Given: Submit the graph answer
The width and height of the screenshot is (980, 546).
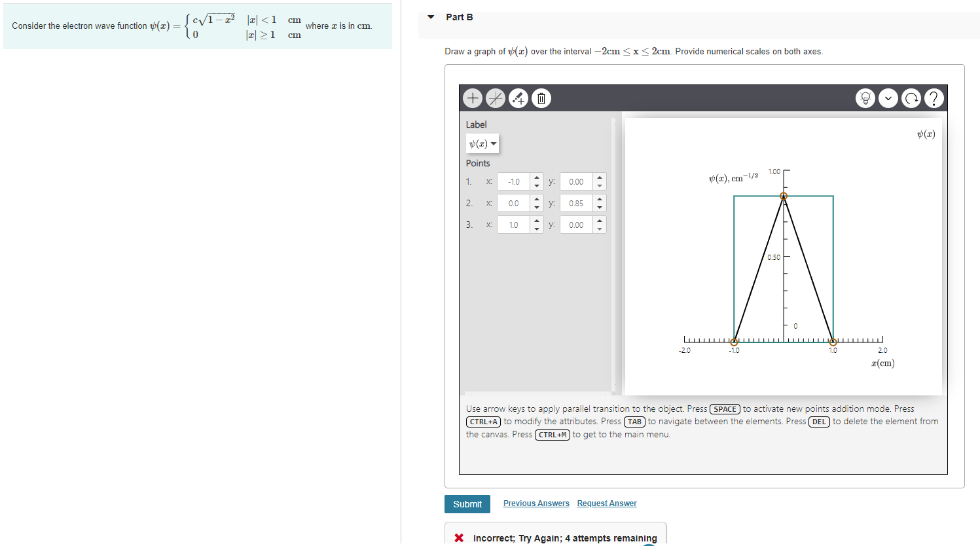Looking at the screenshot, I should pos(467,504).
